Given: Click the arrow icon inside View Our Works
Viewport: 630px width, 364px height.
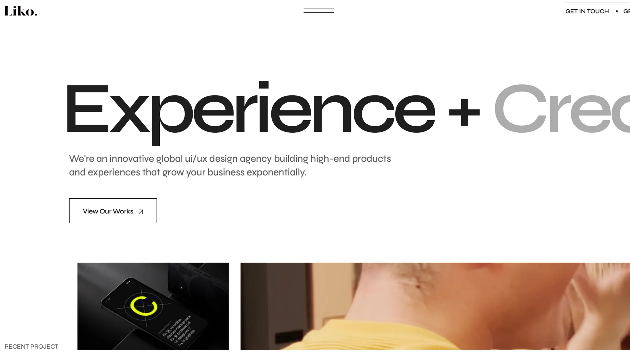Looking at the screenshot, I should (141, 212).
